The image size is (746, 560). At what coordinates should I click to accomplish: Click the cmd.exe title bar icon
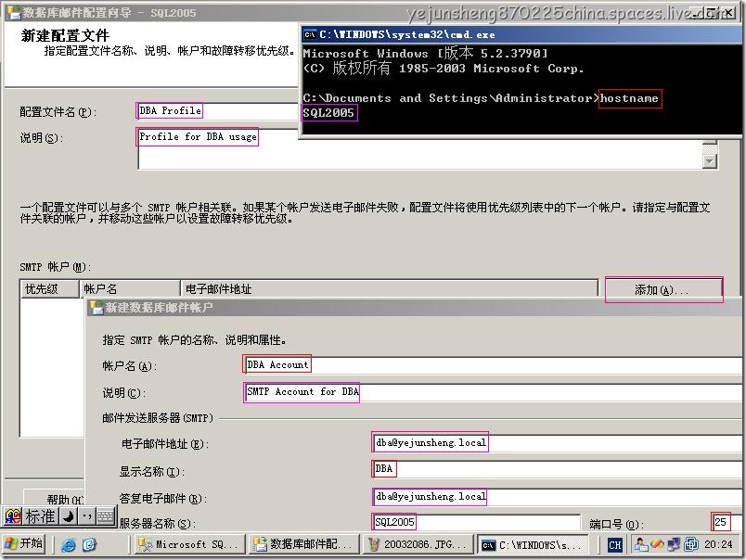click(x=310, y=34)
